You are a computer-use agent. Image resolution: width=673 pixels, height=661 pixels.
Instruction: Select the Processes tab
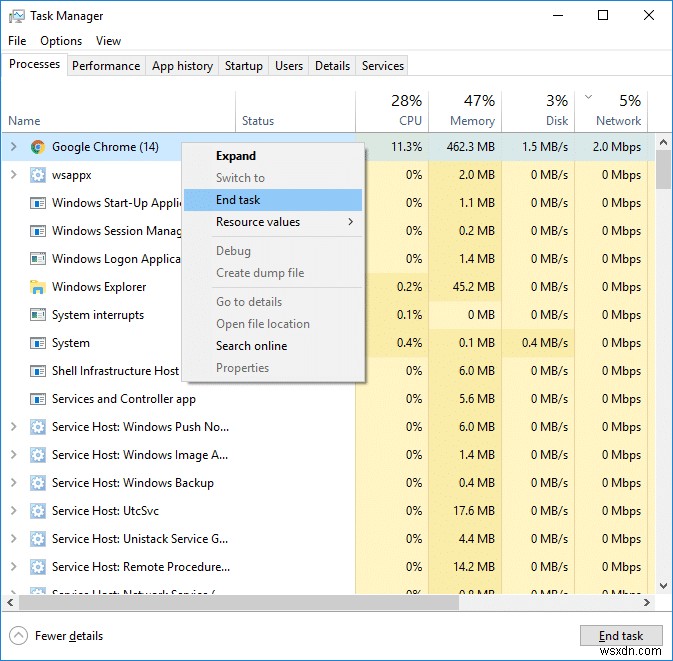point(34,64)
